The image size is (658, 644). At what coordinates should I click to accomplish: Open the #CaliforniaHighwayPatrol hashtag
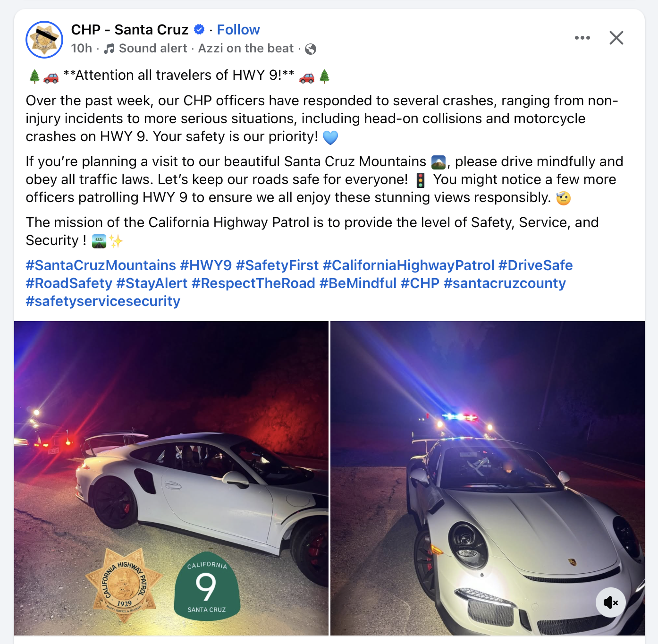pos(409,265)
